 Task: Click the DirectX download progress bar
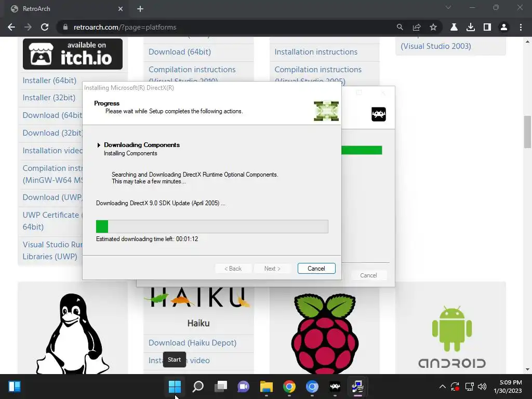coord(212,227)
